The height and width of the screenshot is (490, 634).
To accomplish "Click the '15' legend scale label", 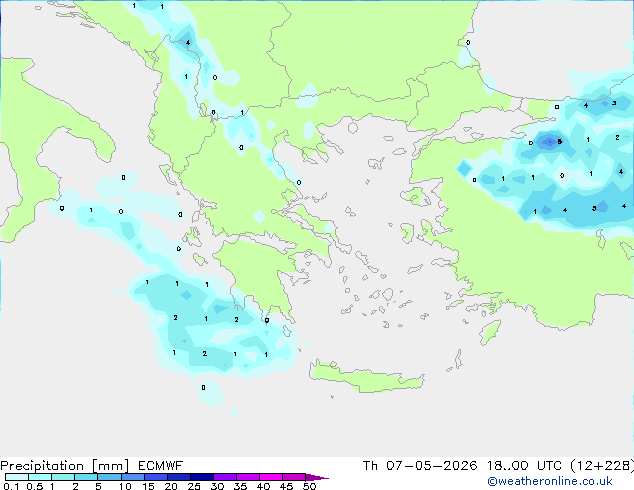I will (x=148, y=486).
